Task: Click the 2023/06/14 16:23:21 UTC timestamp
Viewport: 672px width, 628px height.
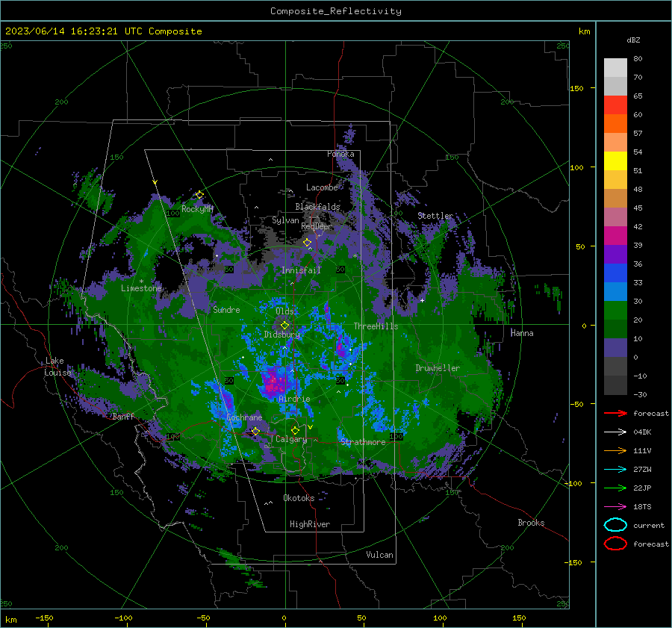Action: [103, 31]
